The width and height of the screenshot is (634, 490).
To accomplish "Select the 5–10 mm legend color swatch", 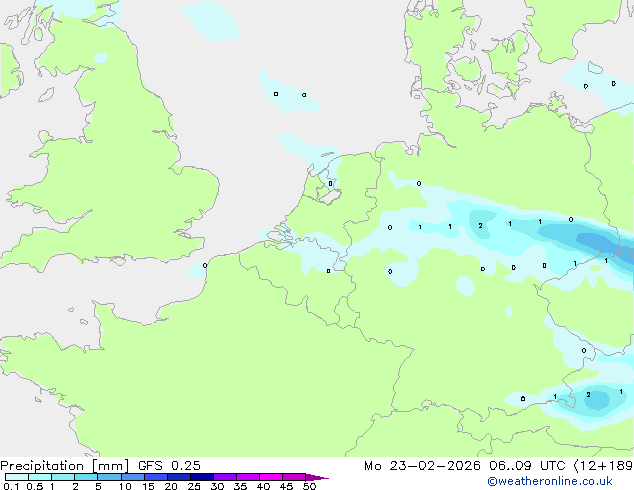I will 109,477.
